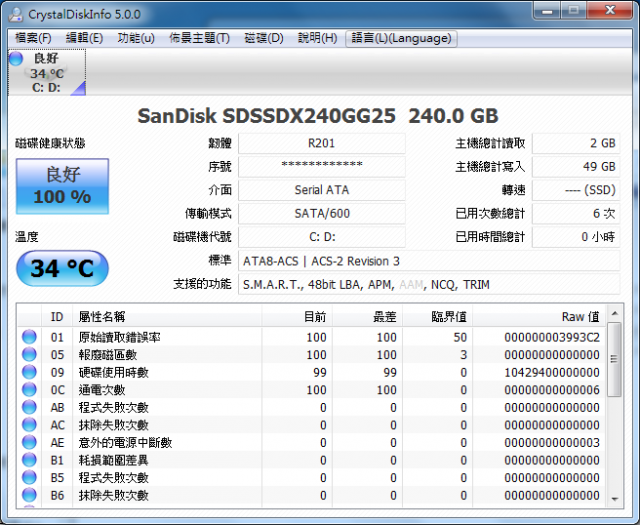Click status orb for attribute 0C
The height and width of the screenshot is (525, 640).
click(x=29, y=389)
